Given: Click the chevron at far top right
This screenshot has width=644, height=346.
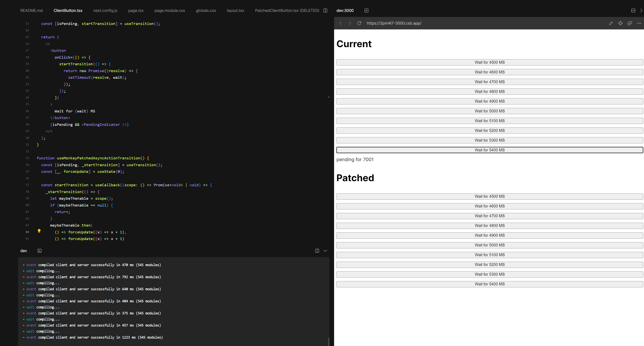Looking at the screenshot, I should [x=641, y=11].
